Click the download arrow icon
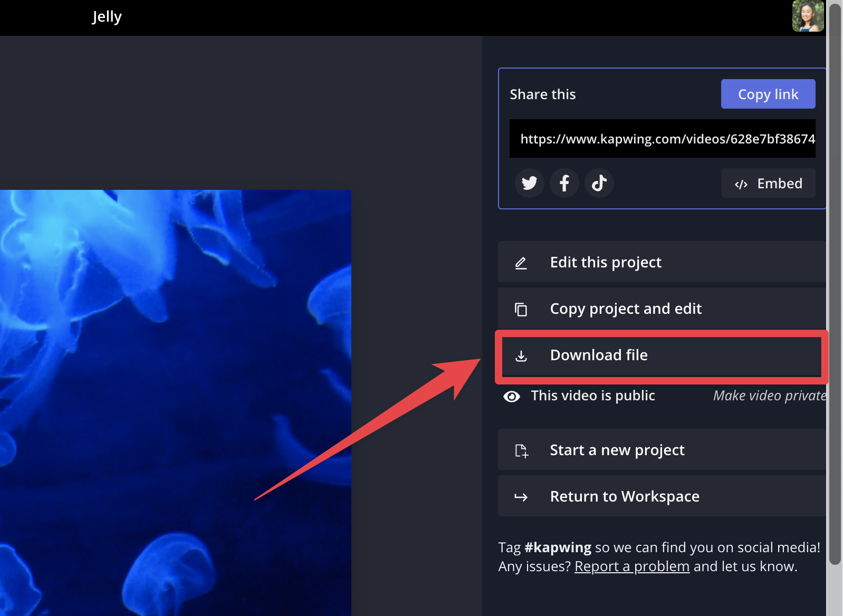The width and height of the screenshot is (843, 616). point(521,356)
